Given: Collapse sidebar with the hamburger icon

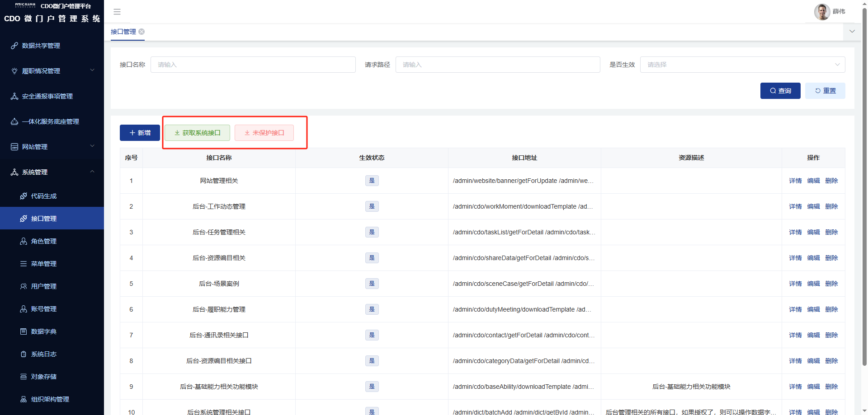Looking at the screenshot, I should (117, 12).
